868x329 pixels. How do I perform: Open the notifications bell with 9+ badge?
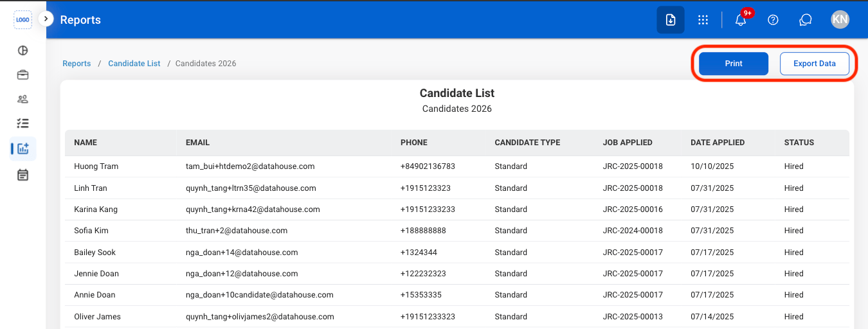coord(741,20)
